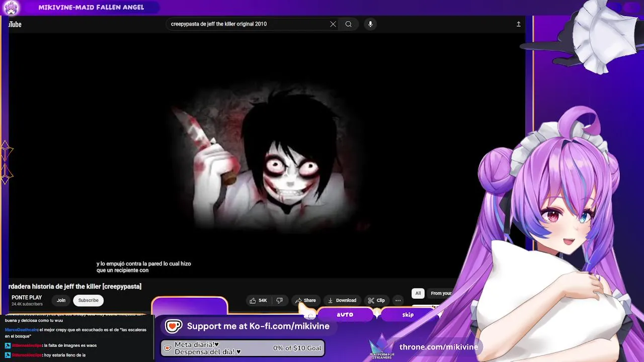Click the 24.4K subscribers count

[27, 304]
